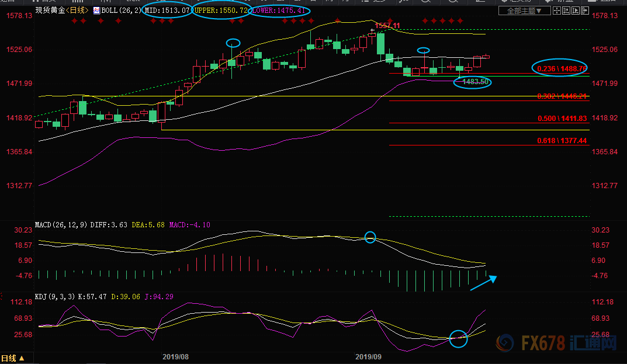Click the 2019/08 date on the time axis
Image resolution: width=627 pixels, height=364 pixels.
click(x=175, y=356)
